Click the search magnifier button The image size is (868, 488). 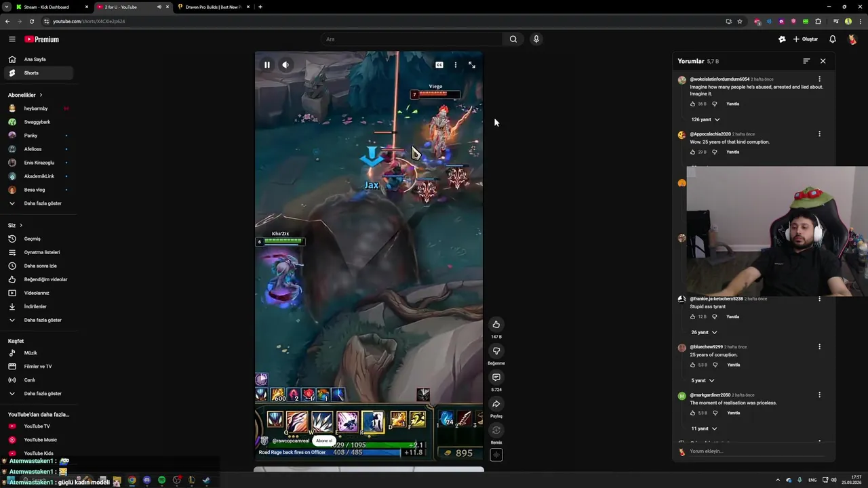point(513,39)
